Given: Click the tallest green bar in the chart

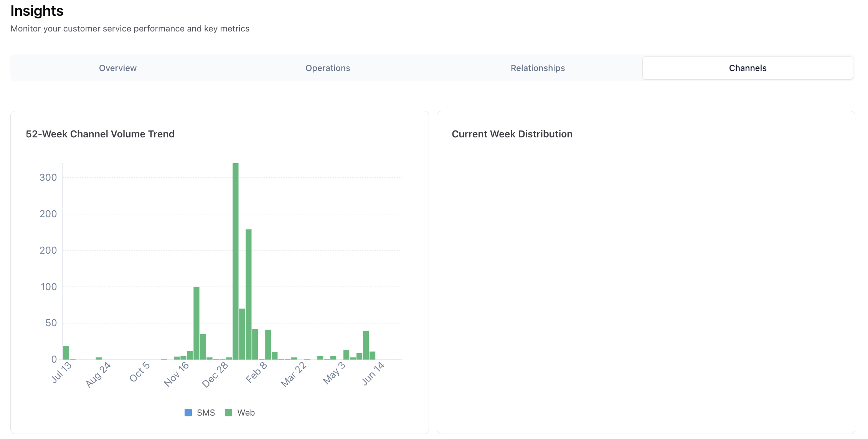Looking at the screenshot, I should pyautogui.click(x=236, y=261).
